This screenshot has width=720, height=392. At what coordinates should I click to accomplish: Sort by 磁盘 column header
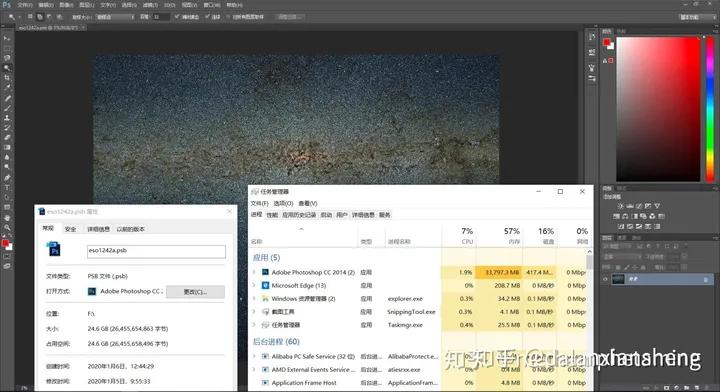[x=540, y=235]
